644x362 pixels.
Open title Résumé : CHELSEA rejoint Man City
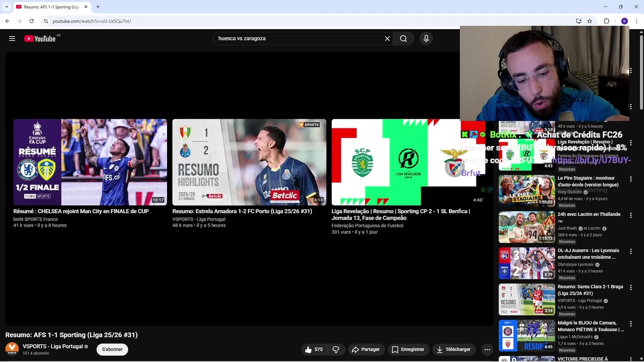pos(81,212)
